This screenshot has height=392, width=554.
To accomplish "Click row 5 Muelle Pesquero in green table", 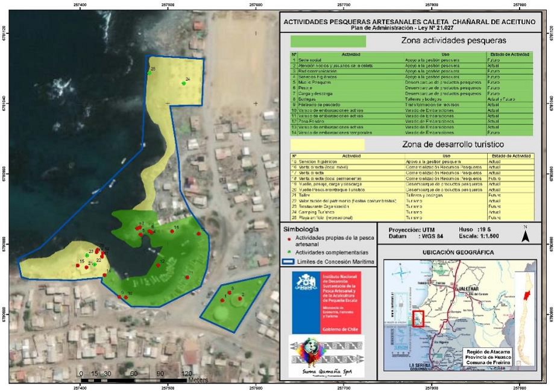I will (x=412, y=83).
